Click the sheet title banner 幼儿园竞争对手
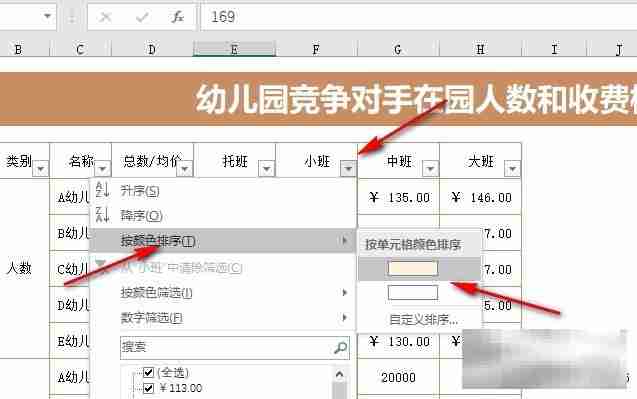The height and width of the screenshot is (399, 637). [x=318, y=99]
